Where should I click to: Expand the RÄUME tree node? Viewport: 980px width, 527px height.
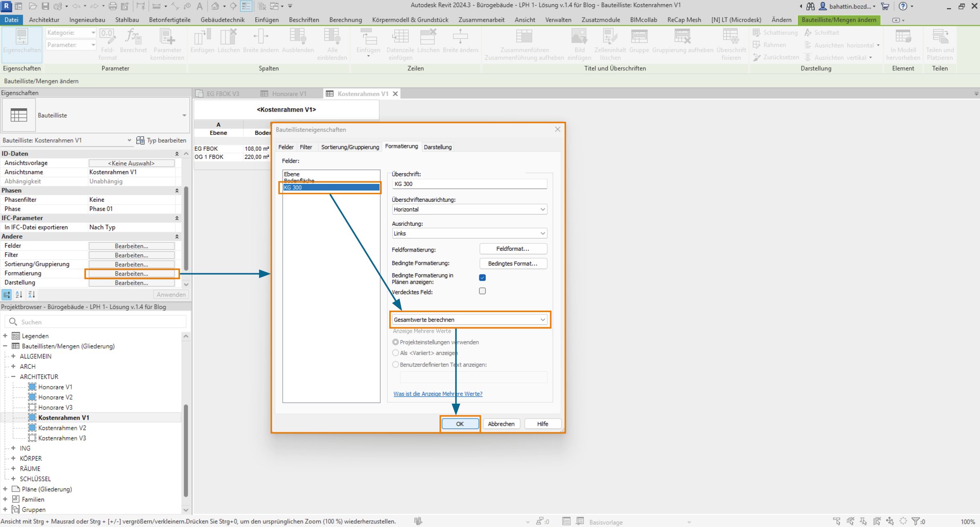13,469
